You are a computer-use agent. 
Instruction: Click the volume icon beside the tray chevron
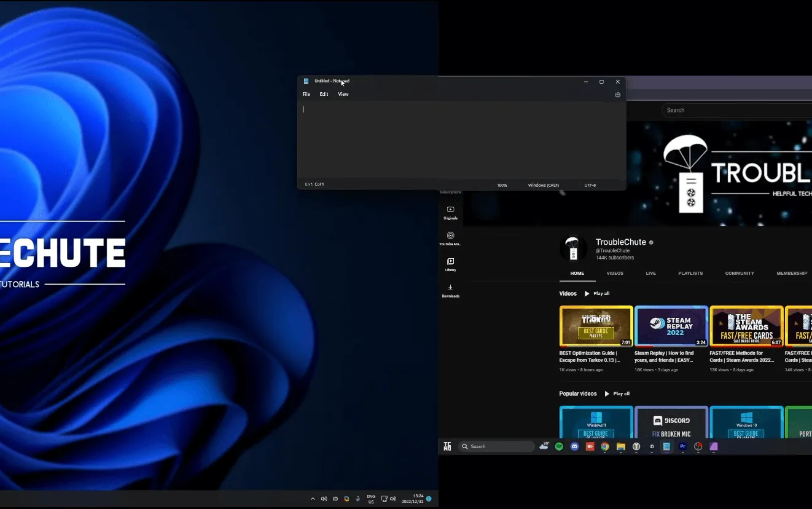coord(324,499)
